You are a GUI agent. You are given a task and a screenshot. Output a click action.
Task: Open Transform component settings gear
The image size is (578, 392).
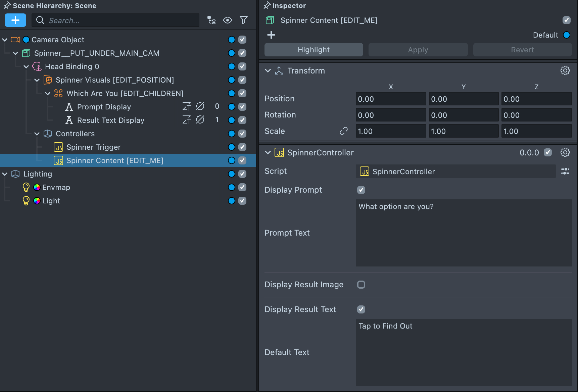tap(565, 70)
